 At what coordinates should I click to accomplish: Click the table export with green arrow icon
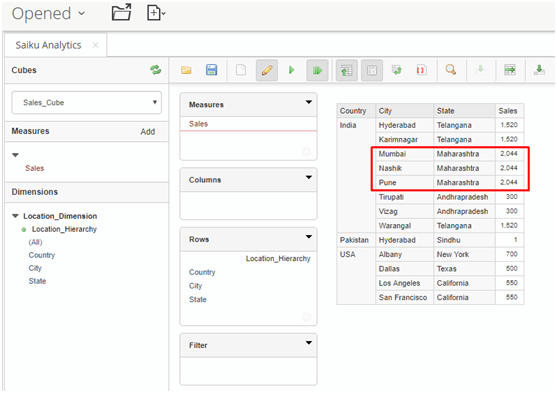[510, 70]
